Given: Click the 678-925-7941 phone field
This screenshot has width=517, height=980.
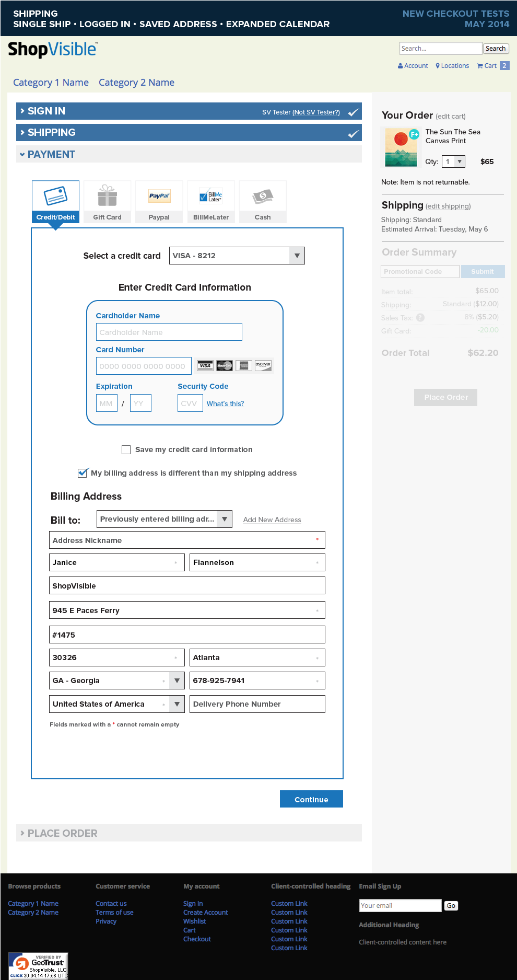Looking at the screenshot, I should (257, 681).
